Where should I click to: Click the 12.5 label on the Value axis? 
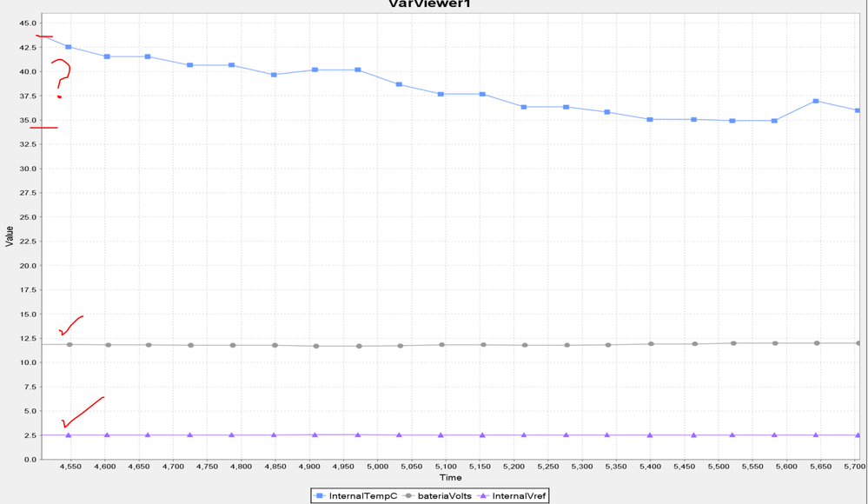(28, 338)
